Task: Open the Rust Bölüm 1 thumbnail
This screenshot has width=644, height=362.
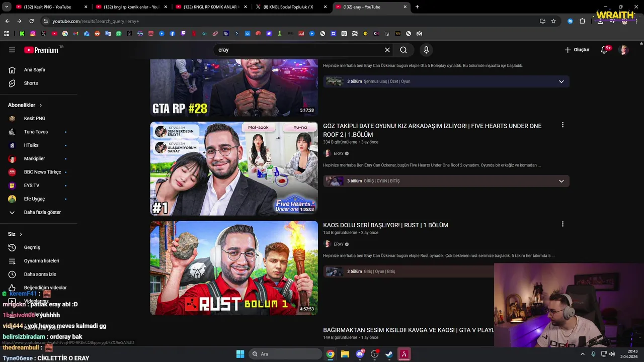Action: [234, 268]
